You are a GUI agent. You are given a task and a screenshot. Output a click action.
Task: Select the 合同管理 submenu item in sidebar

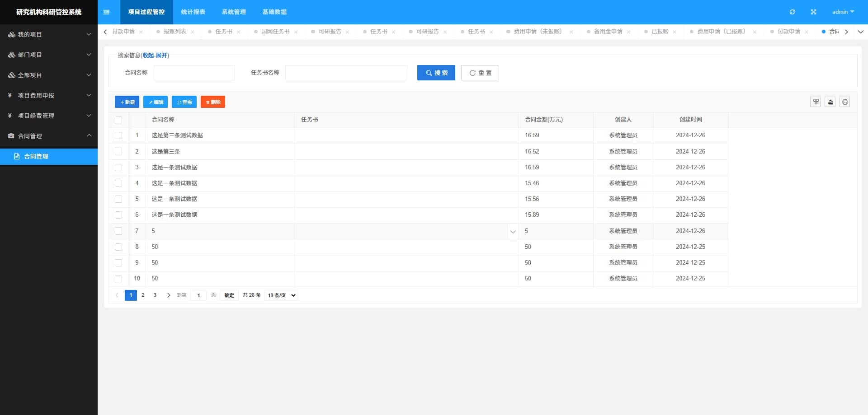[x=49, y=157]
